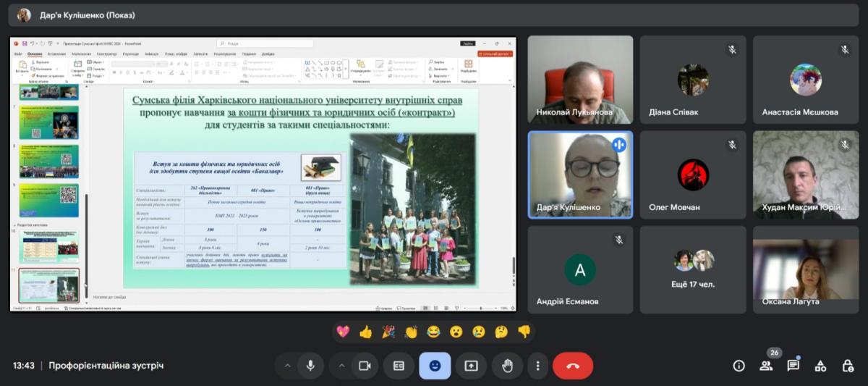Adjust the PowerPoint zoom slider in status bar
This screenshot has height=386, width=868.
pyautogui.click(x=480, y=308)
